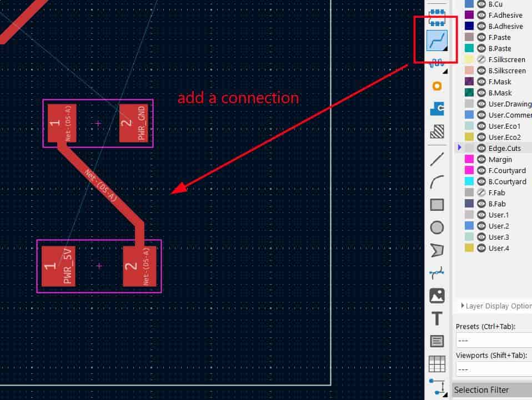Screen dimensions: 532x400
Task: Click the B.Paste color swatch
Action: click(x=469, y=48)
